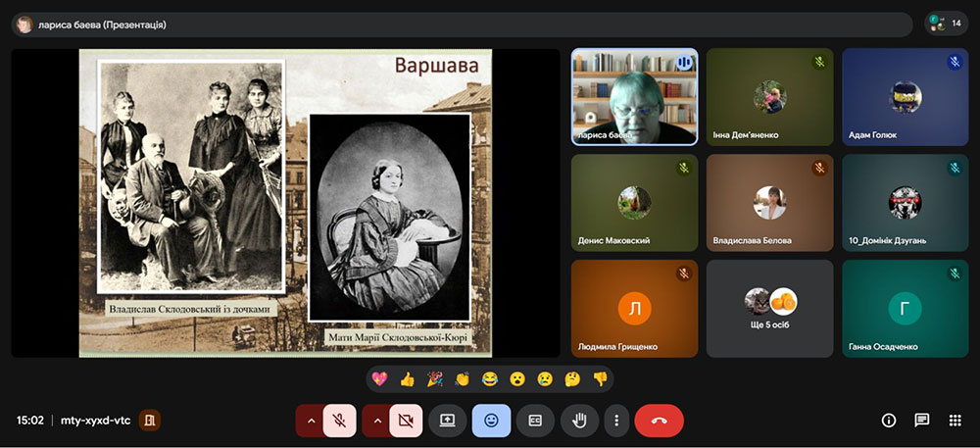Image resolution: width=980 pixels, height=448 pixels.
Task: Click the Варшава presentation slide
Action: coord(285,203)
